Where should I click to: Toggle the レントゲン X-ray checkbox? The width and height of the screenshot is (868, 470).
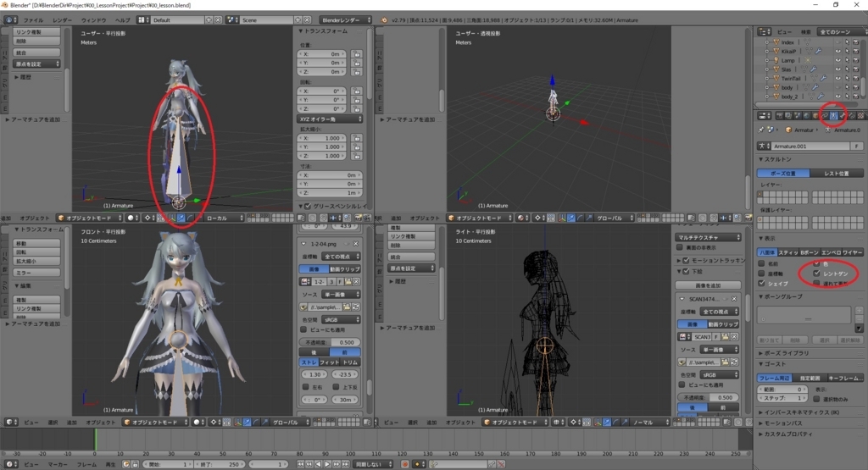point(816,274)
